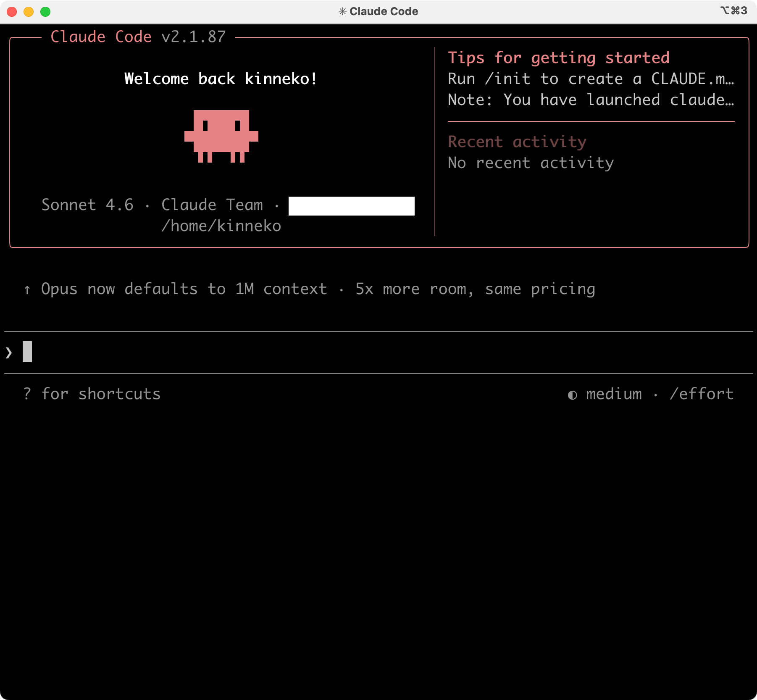Click the '5x more room, same pricing' text
This screenshot has height=700, width=757.
pyautogui.click(x=475, y=289)
